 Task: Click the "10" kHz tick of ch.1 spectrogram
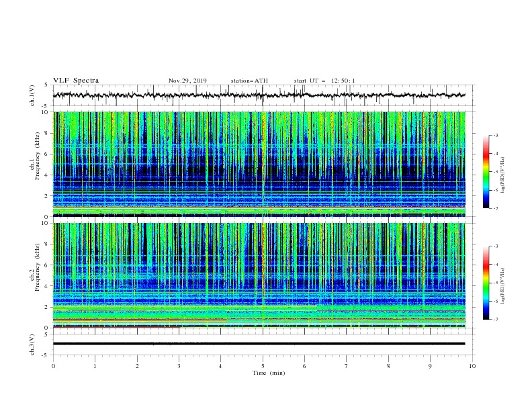[x=46, y=112]
